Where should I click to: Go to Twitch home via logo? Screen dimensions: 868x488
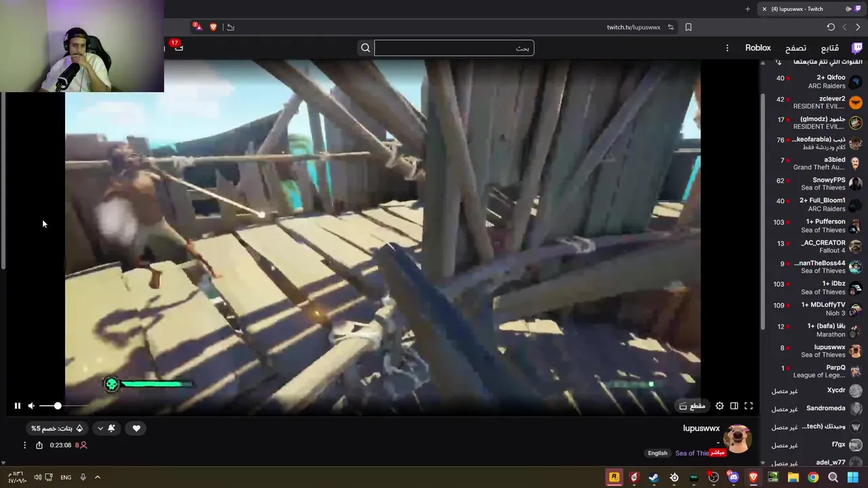(x=857, y=48)
